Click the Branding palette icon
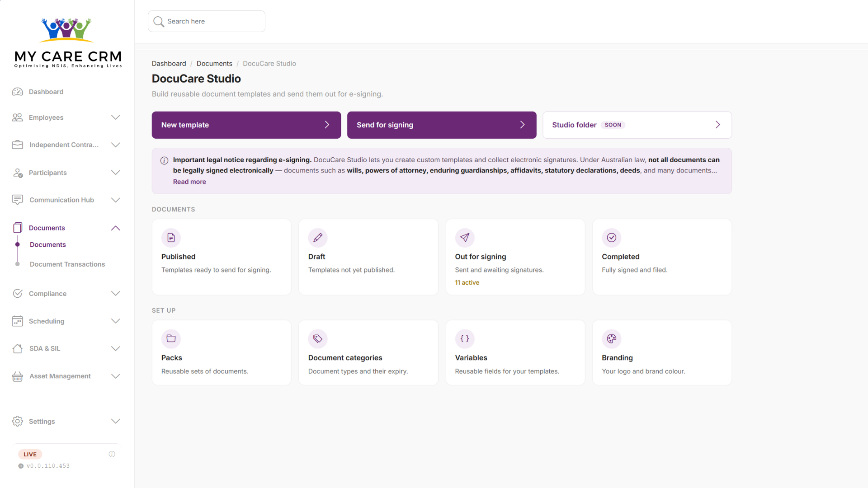The width and height of the screenshot is (868, 488). (x=612, y=338)
